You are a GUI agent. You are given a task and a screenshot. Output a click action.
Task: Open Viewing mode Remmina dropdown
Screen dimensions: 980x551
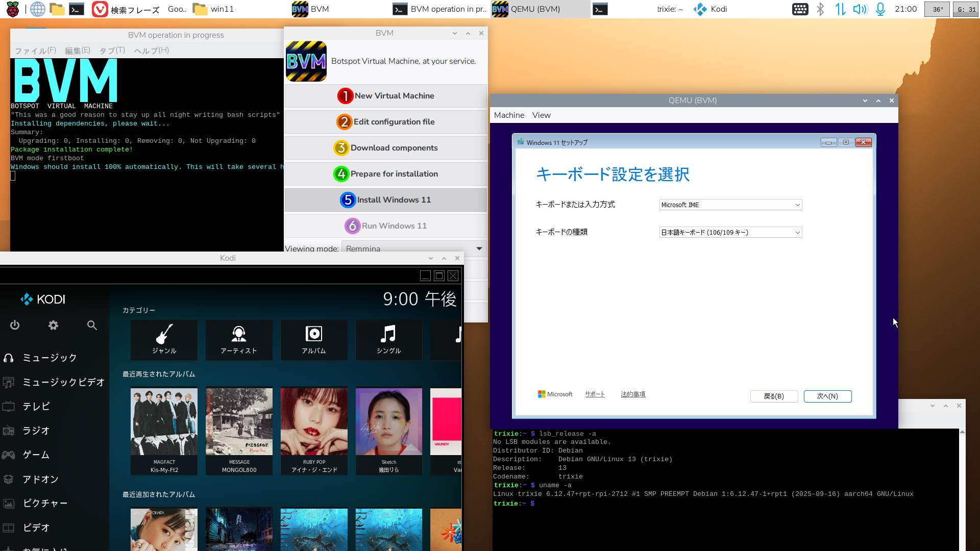[413, 248]
